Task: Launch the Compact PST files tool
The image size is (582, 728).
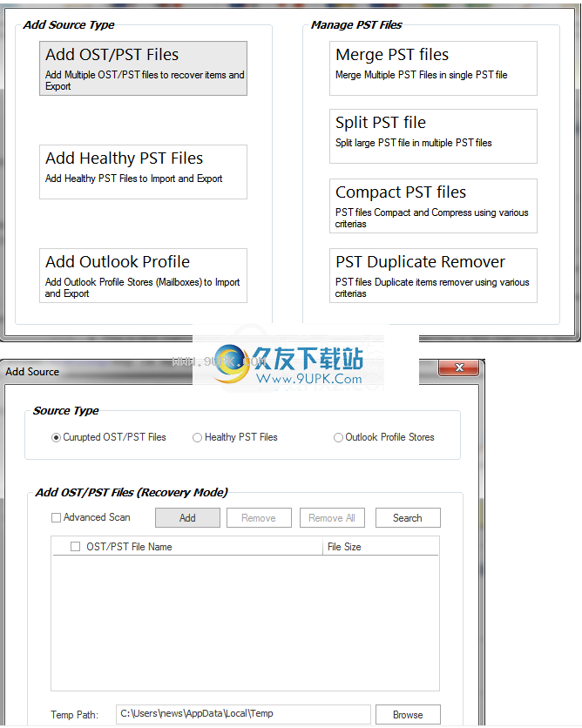Action: pyautogui.click(x=433, y=206)
